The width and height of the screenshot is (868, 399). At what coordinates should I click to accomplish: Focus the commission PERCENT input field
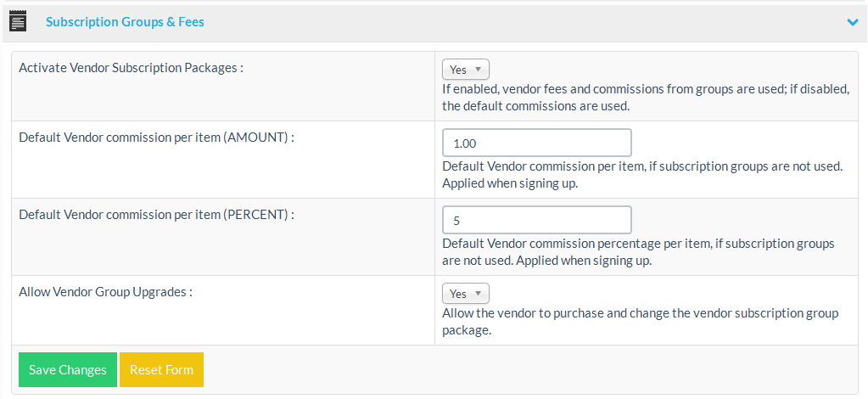[537, 220]
